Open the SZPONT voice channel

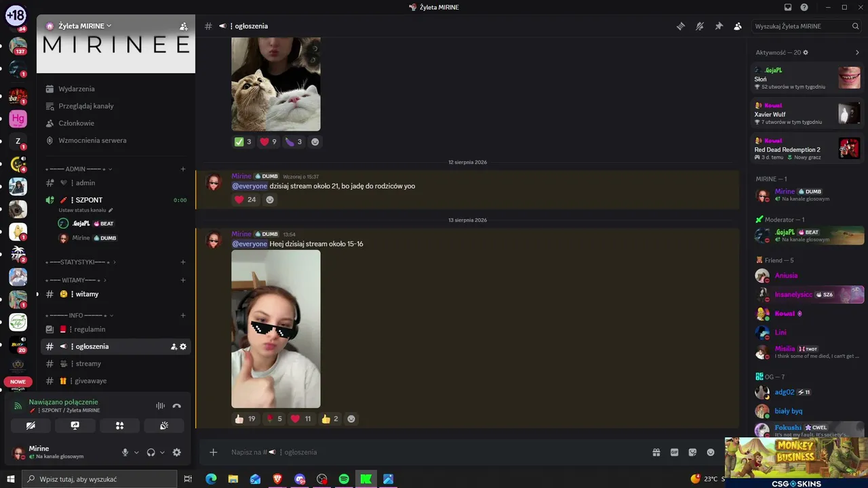(116, 200)
